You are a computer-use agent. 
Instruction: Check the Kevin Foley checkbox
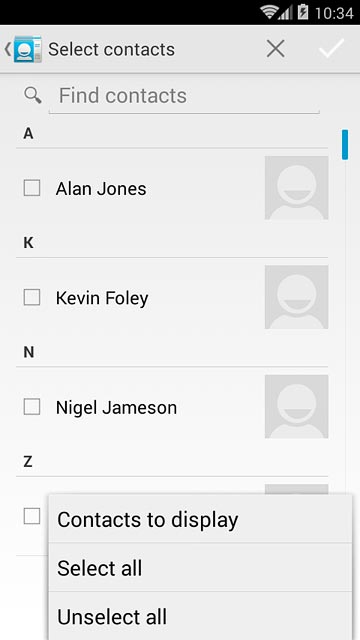pyautogui.click(x=32, y=297)
